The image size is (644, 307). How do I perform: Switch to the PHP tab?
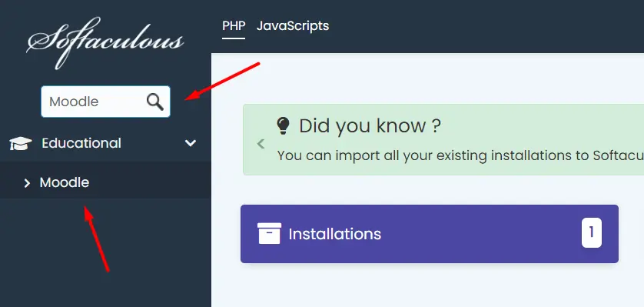coord(234,26)
